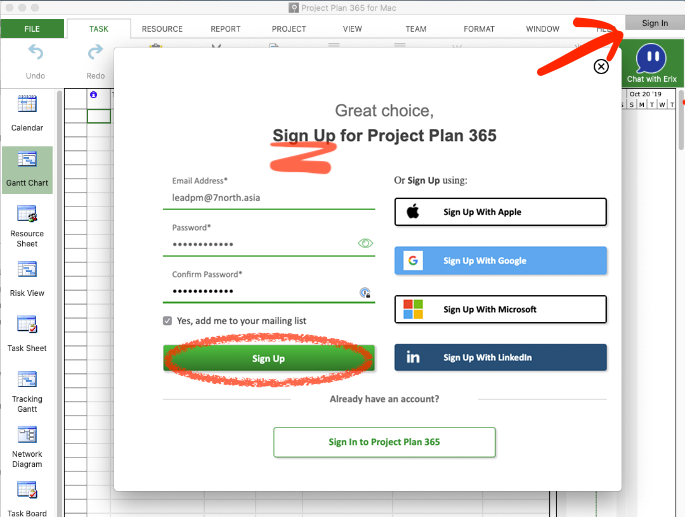Click the confirm password key icon
The width and height of the screenshot is (685, 517).
point(365,292)
